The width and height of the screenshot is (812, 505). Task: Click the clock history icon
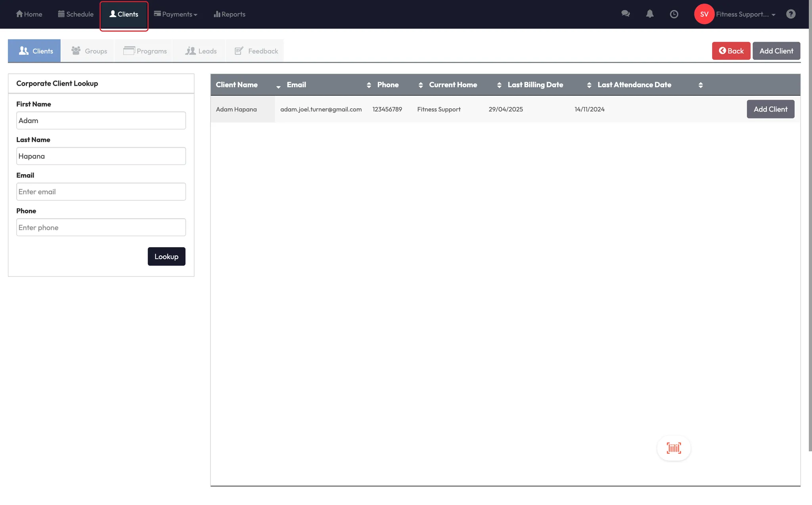(674, 14)
